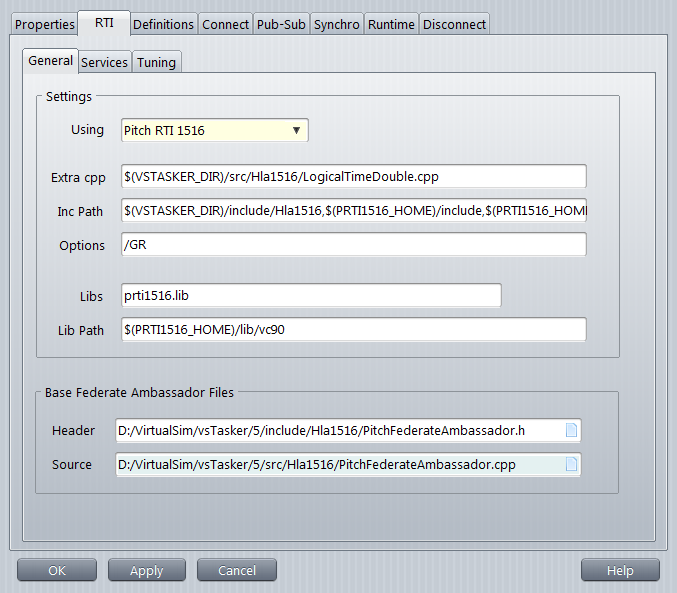Select the Connect tab
Screen dimensions: 677x593
225,24
